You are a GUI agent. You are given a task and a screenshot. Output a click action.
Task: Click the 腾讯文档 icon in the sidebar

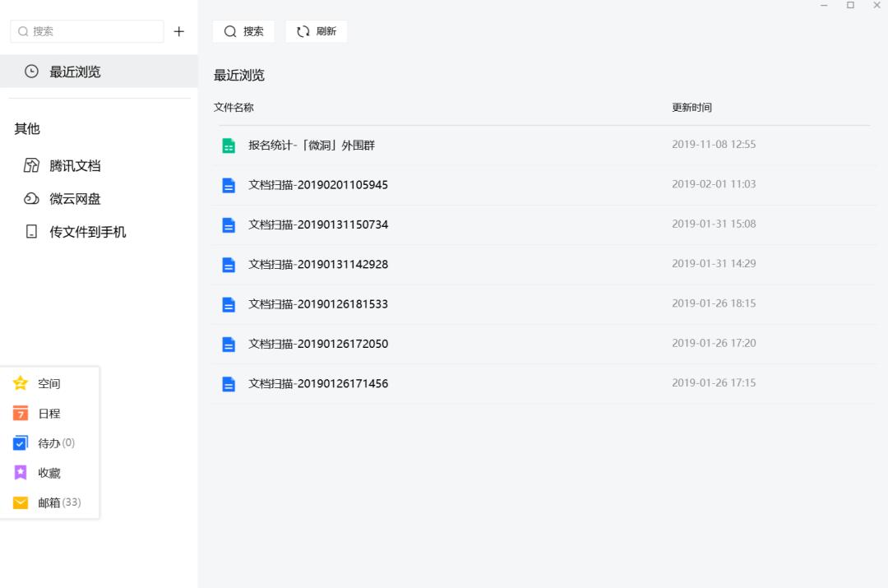[32, 165]
